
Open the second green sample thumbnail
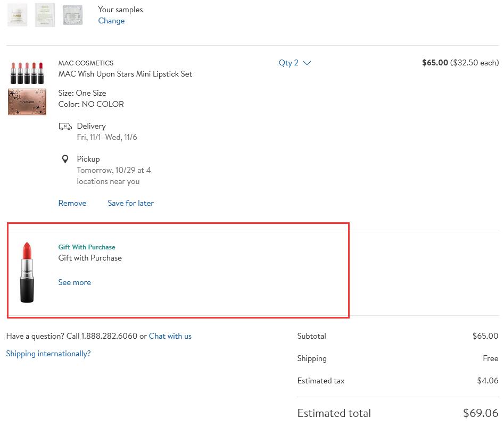45,15
